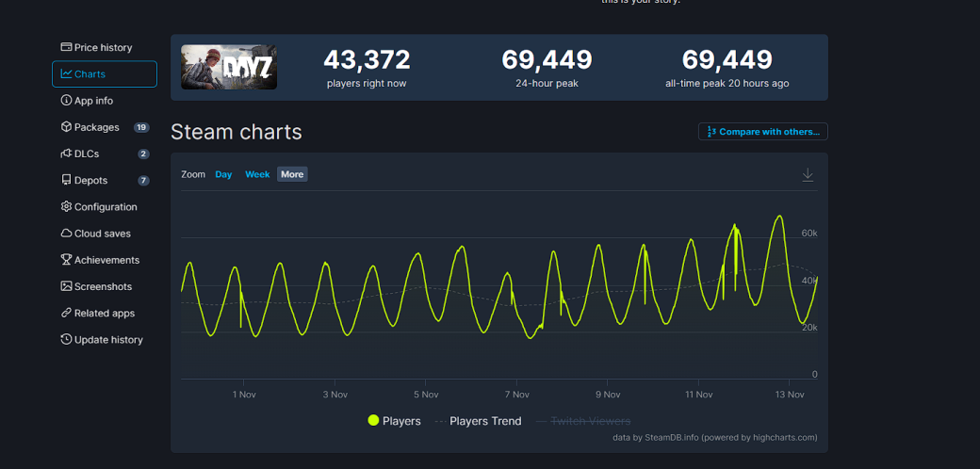The image size is (980, 469).
Task: Click the 7 Nov axis label
Action: pyautogui.click(x=517, y=395)
